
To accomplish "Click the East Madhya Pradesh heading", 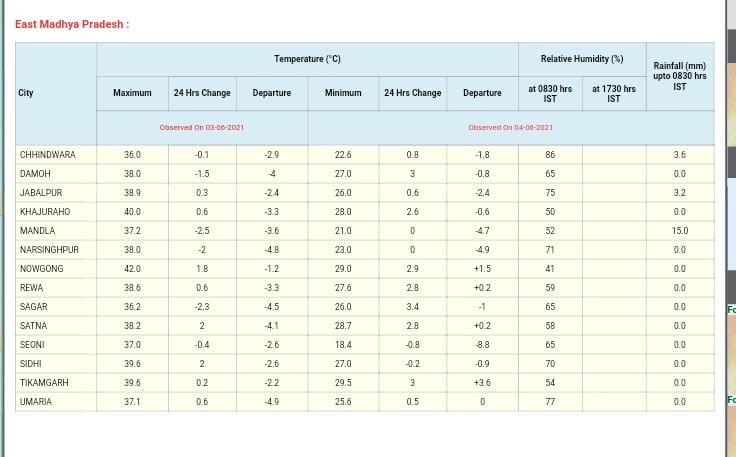I will 71,24.
